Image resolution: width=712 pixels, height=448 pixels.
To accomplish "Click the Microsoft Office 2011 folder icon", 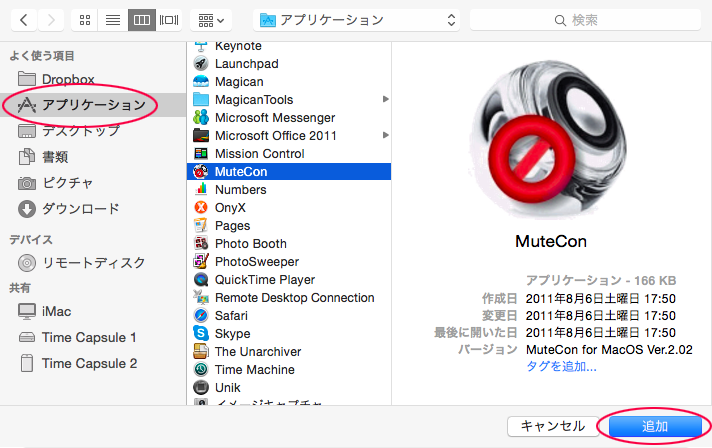I will [201, 135].
